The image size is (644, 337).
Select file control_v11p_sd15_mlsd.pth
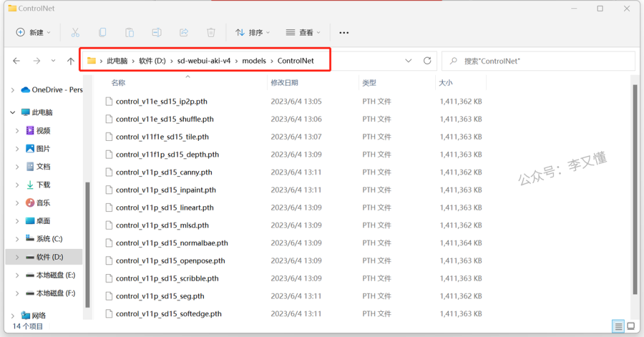tap(162, 225)
